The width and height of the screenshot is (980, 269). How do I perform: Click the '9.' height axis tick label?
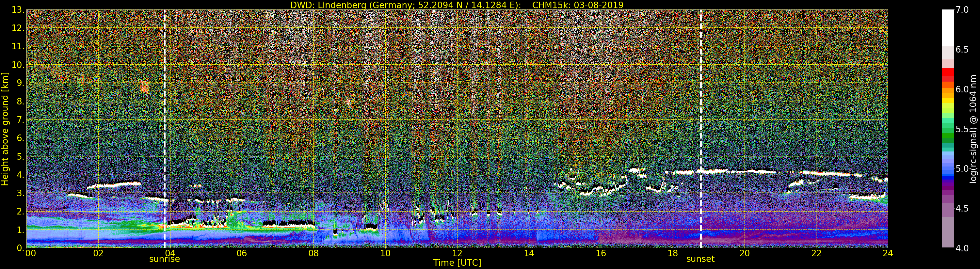click(x=21, y=83)
